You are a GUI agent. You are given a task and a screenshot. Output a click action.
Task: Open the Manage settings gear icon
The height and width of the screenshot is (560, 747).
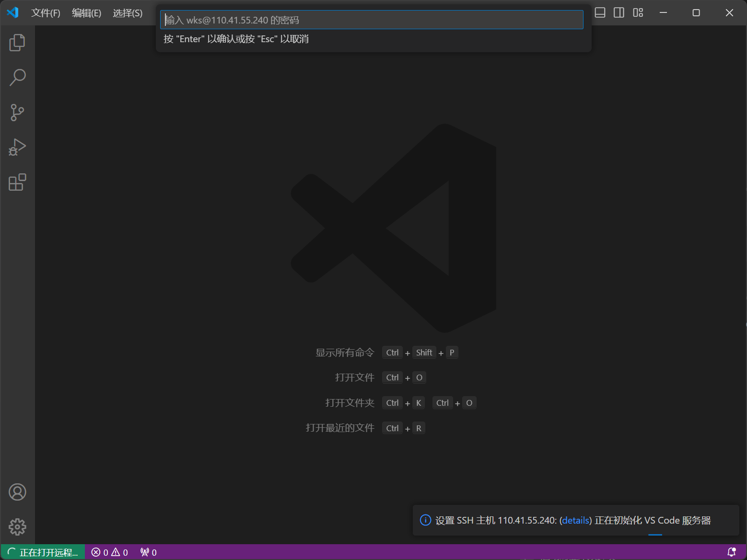tap(17, 526)
